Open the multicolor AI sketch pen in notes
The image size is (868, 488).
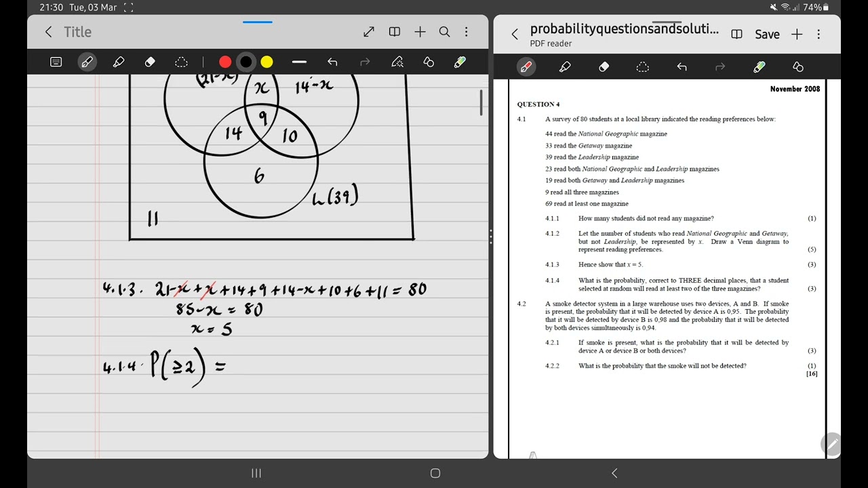click(x=460, y=62)
